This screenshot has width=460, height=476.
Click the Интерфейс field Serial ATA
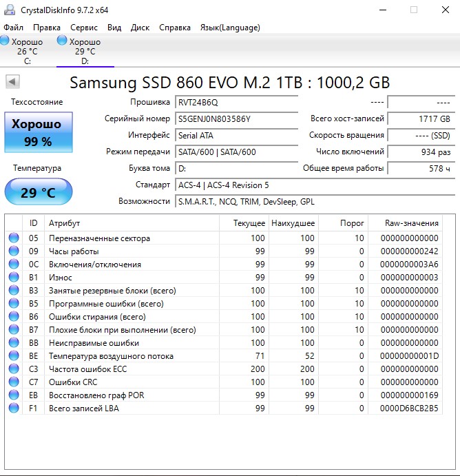pyautogui.click(x=237, y=136)
